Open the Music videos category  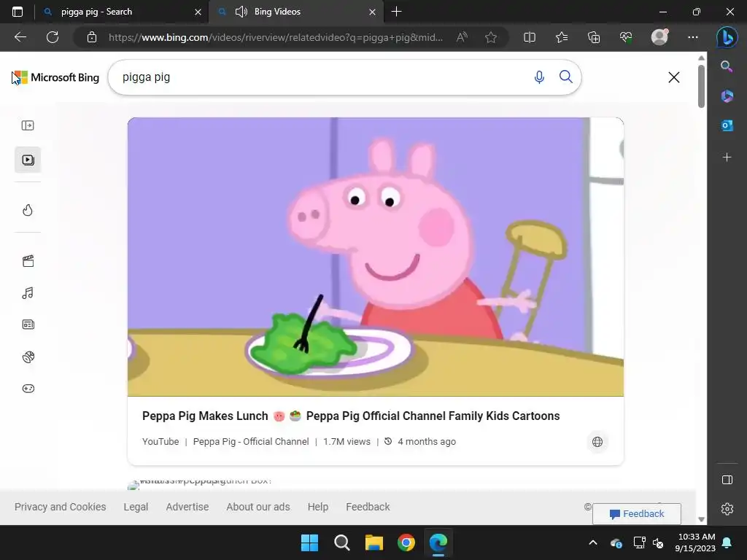pos(28,293)
